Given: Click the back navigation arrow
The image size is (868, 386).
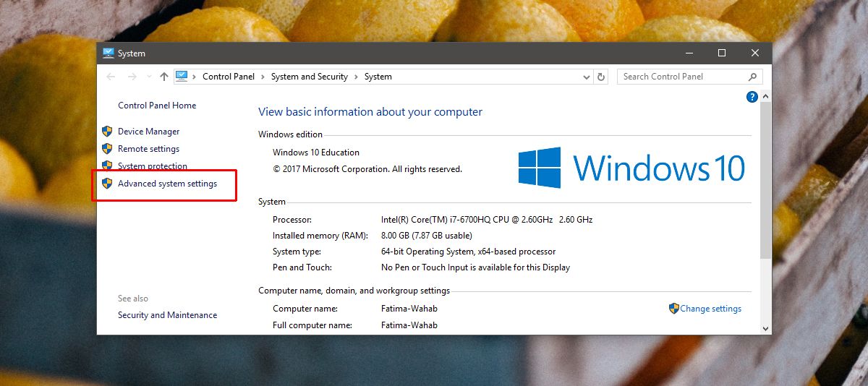Looking at the screenshot, I should (x=111, y=77).
